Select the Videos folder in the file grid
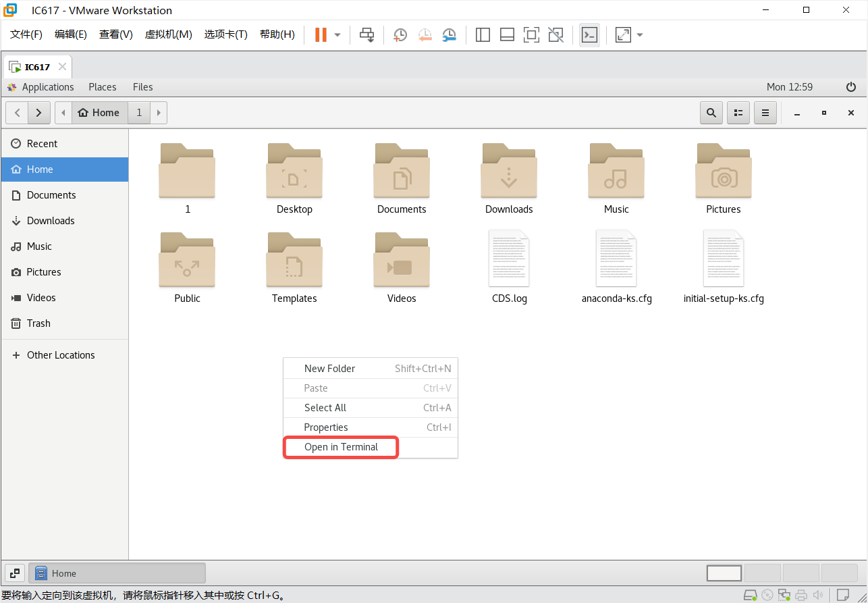The width and height of the screenshot is (868, 603). point(402,260)
